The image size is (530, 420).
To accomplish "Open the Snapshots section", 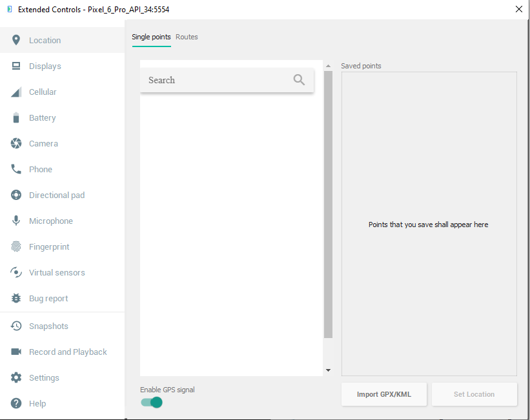I will 48,326.
